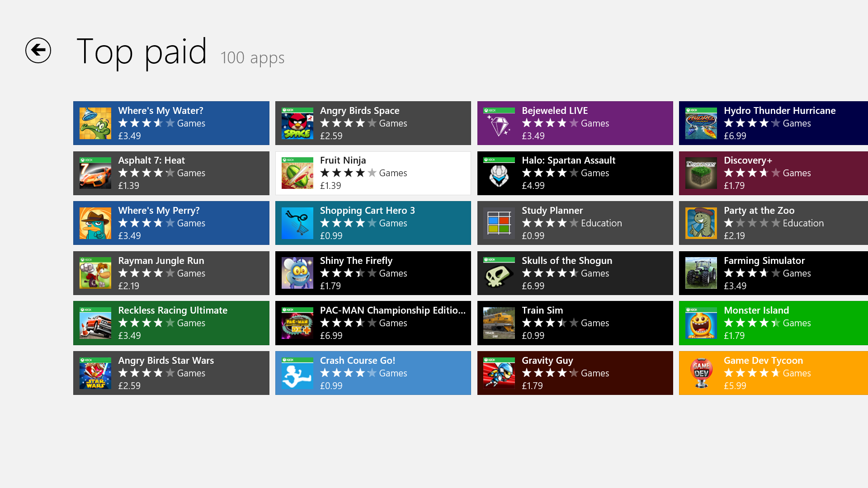Click the Game Dev Tycoon icon
Screen dimensions: 868x488
[x=701, y=373]
